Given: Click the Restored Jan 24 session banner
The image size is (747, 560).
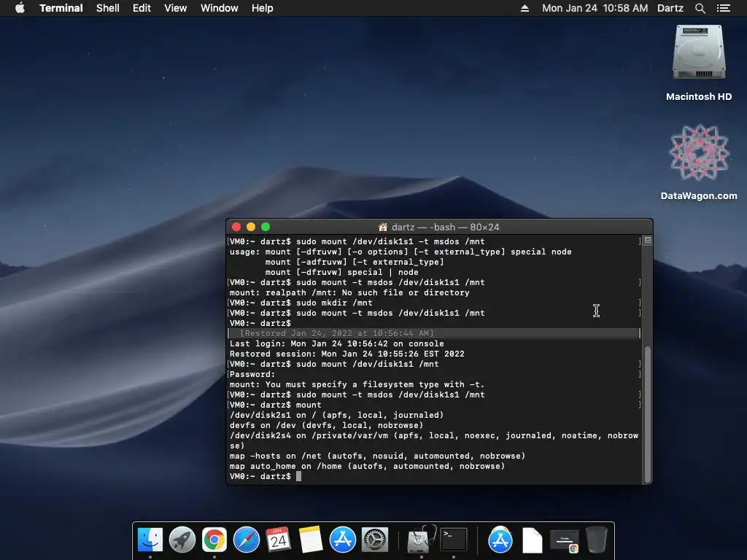Looking at the screenshot, I should [433, 333].
